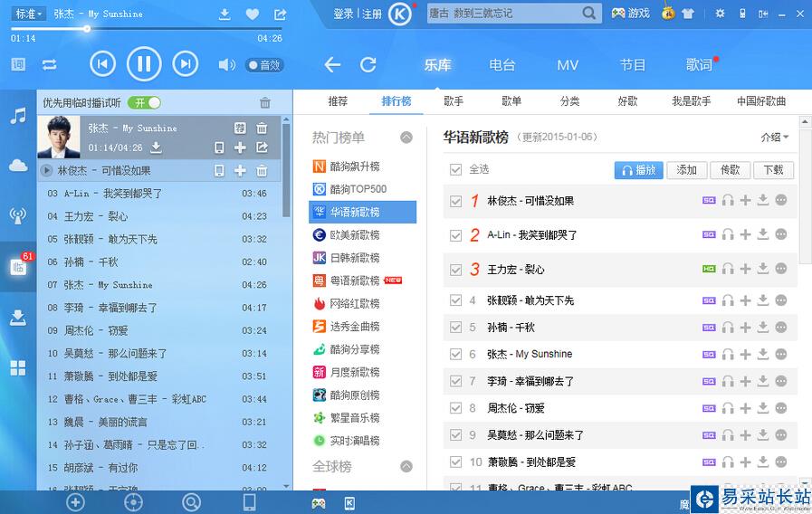Open settings gear icon
The image size is (812, 514).
[720, 14]
